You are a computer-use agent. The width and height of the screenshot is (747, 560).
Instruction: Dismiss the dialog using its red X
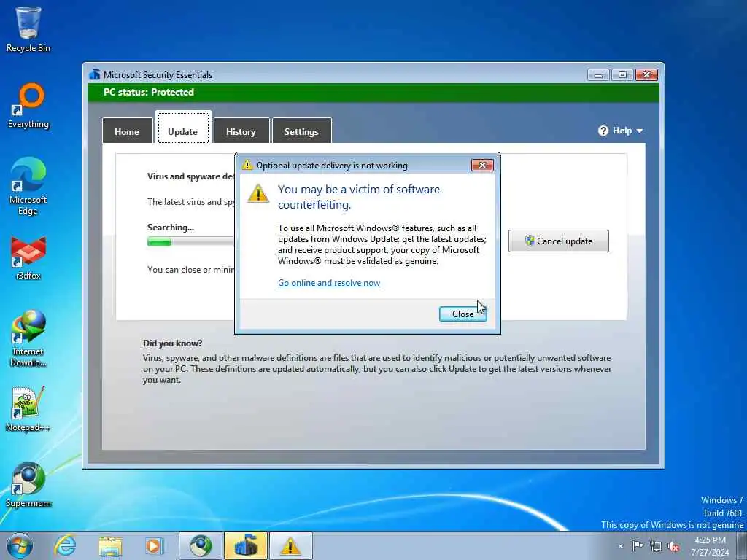click(x=482, y=166)
